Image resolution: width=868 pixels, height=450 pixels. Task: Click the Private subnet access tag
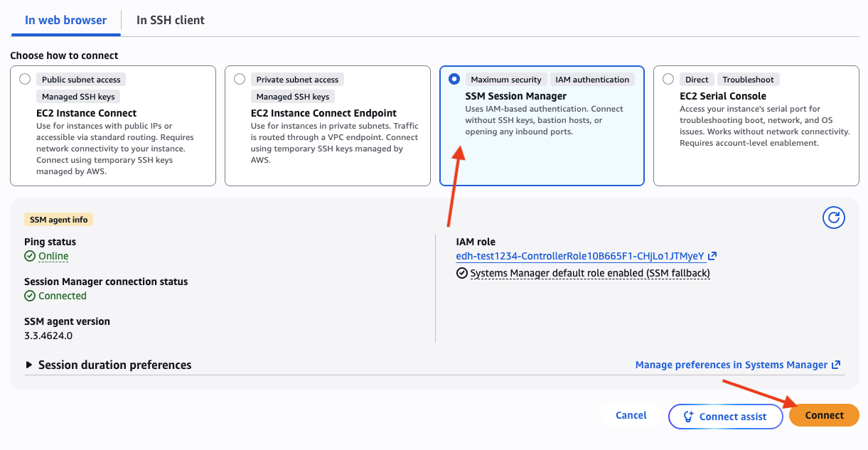tap(297, 80)
